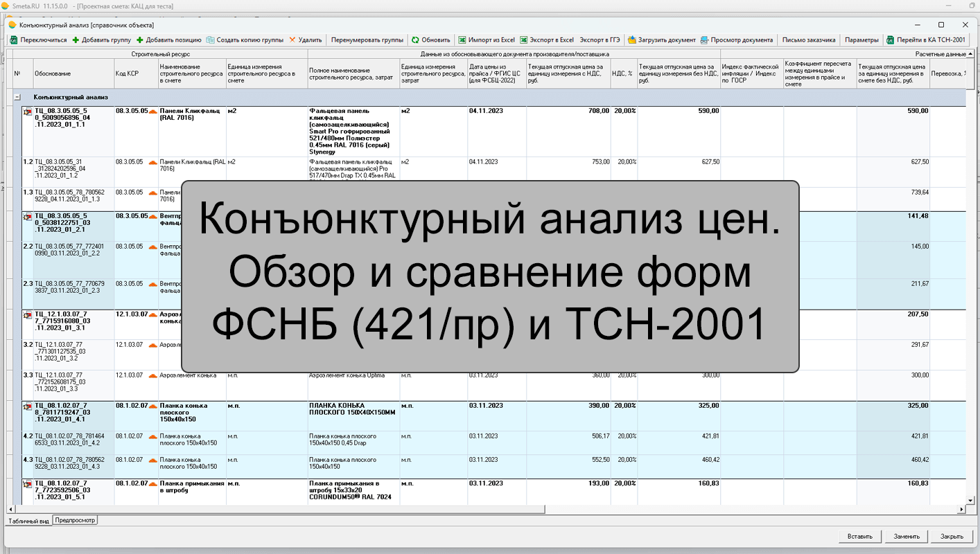Click Экспорт в Excel icon
Viewport: 980px width, 554px height.
click(x=525, y=40)
